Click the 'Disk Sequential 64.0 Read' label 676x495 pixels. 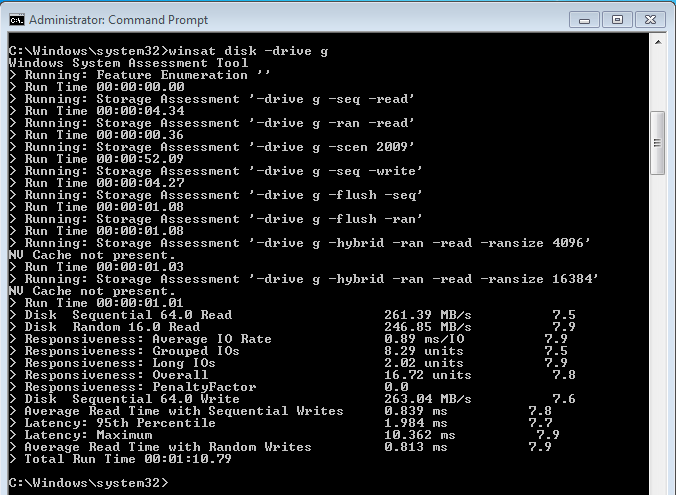(128, 315)
